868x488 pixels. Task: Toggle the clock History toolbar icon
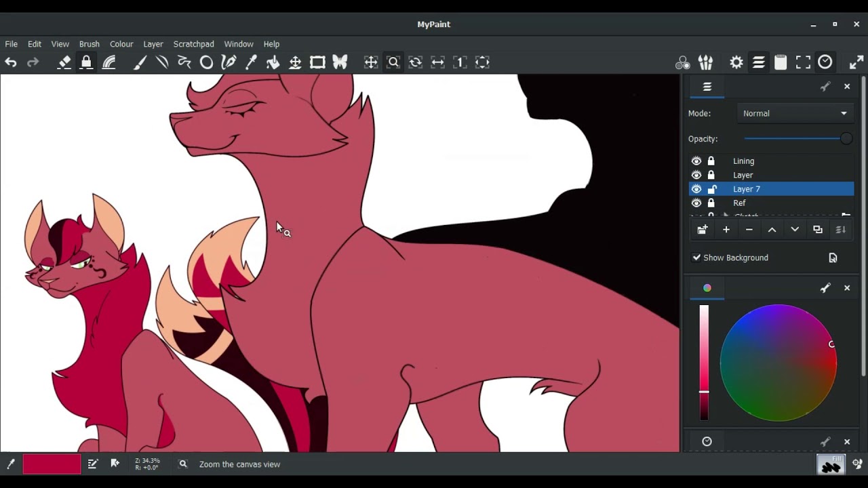point(825,62)
